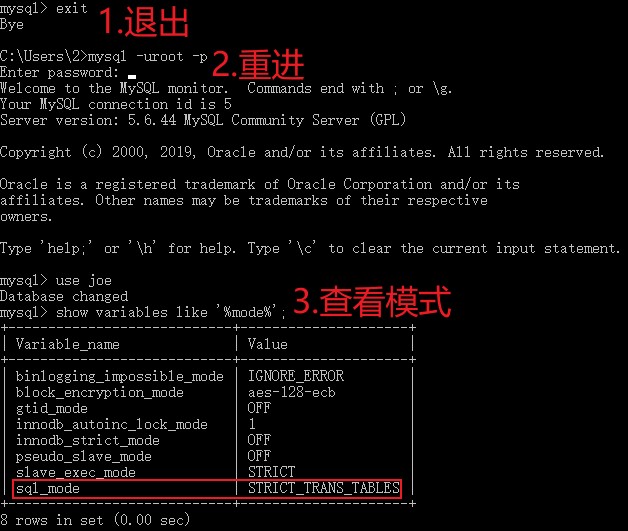628x531 pixels.
Task: Click the red '1.退出' annotation
Action: click(x=143, y=22)
